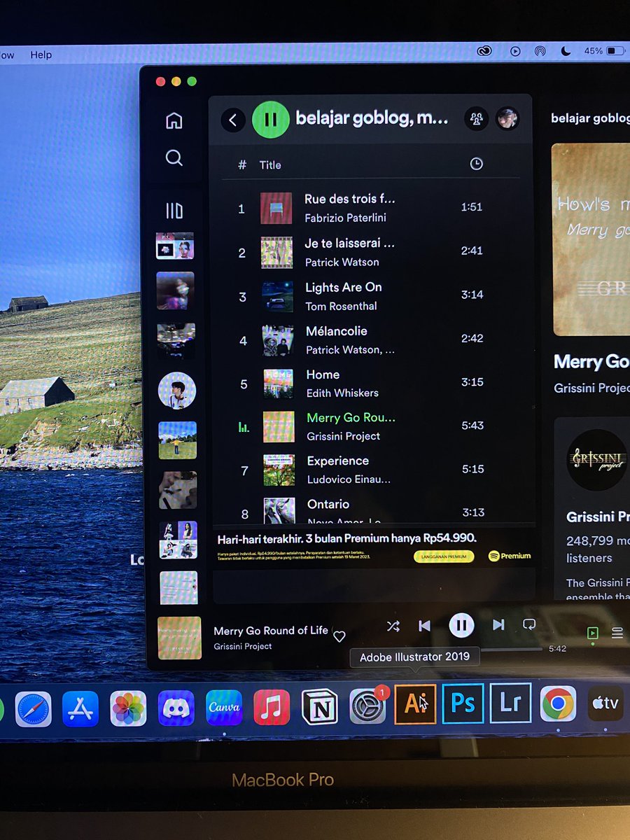Image resolution: width=630 pixels, height=840 pixels.
Task: Open Your Library icon in sidebar
Action: [x=174, y=210]
